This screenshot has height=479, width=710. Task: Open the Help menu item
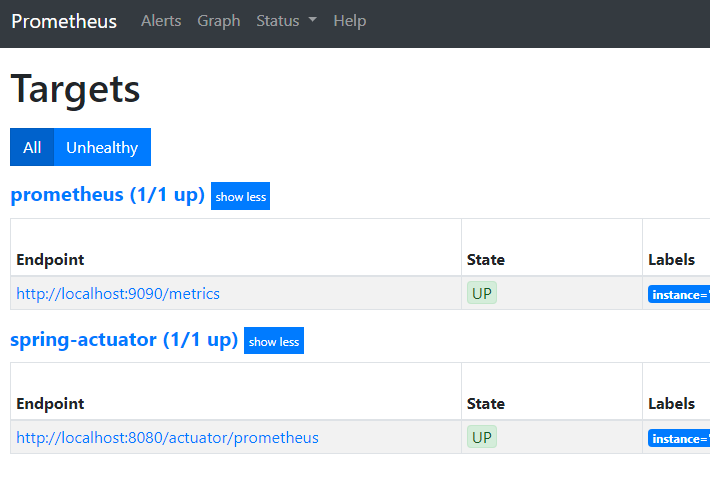click(x=349, y=21)
